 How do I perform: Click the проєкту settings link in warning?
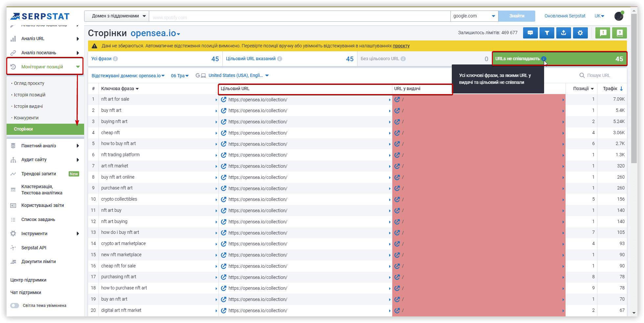tap(401, 46)
